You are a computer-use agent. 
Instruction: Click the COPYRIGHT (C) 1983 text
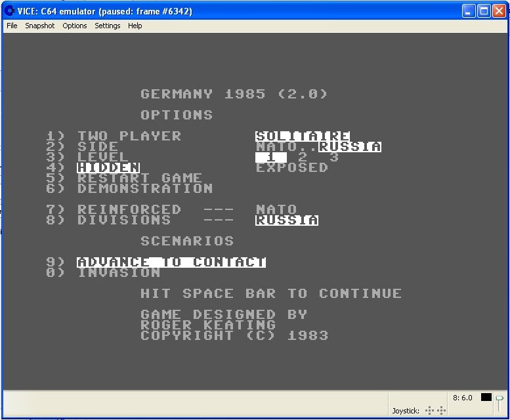coord(234,335)
